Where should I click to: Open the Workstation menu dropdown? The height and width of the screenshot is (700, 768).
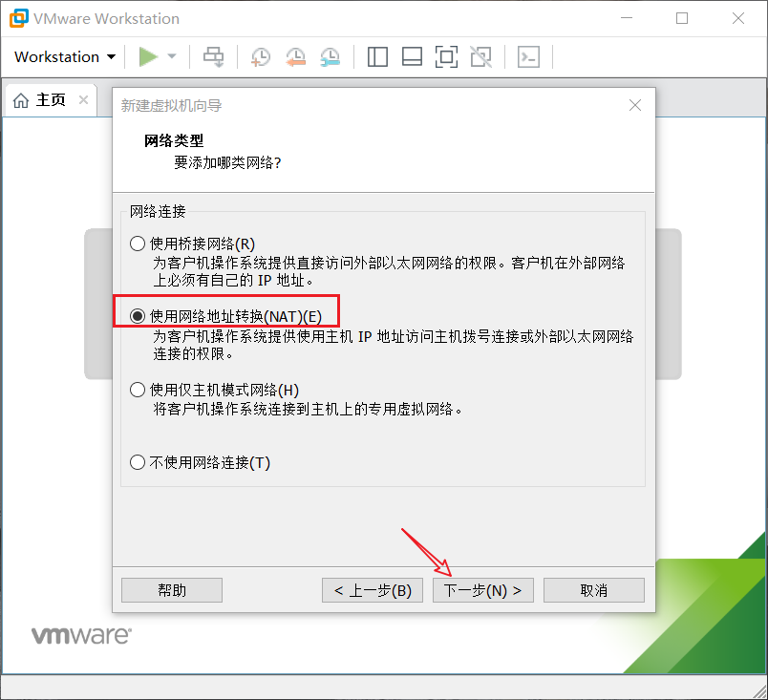(x=65, y=56)
